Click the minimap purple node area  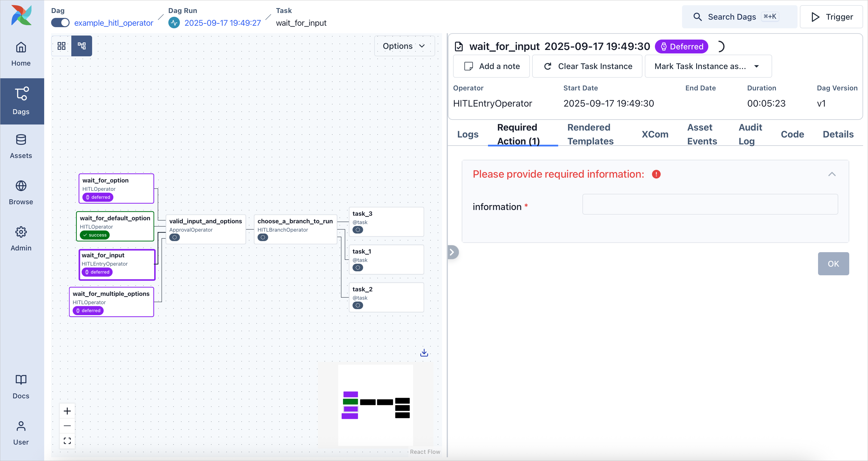click(351, 394)
